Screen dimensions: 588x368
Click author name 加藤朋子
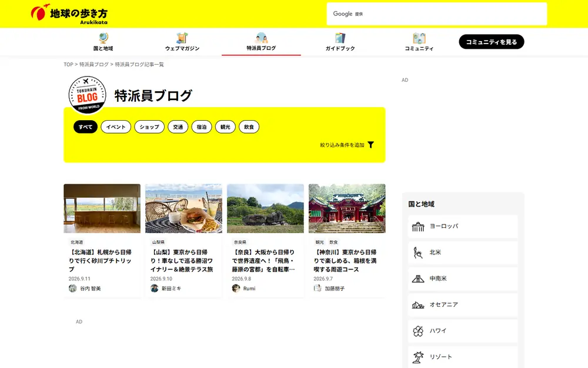pos(335,289)
